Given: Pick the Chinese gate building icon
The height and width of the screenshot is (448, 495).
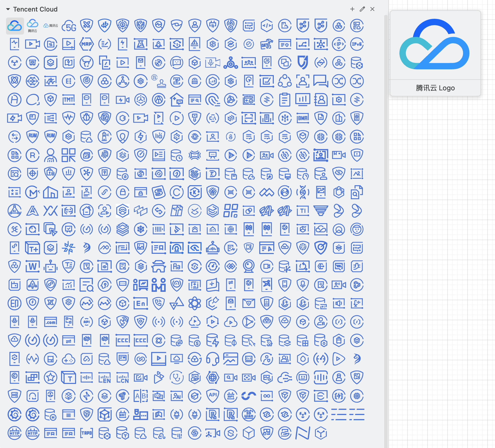Looking at the screenshot, I should [159, 266].
